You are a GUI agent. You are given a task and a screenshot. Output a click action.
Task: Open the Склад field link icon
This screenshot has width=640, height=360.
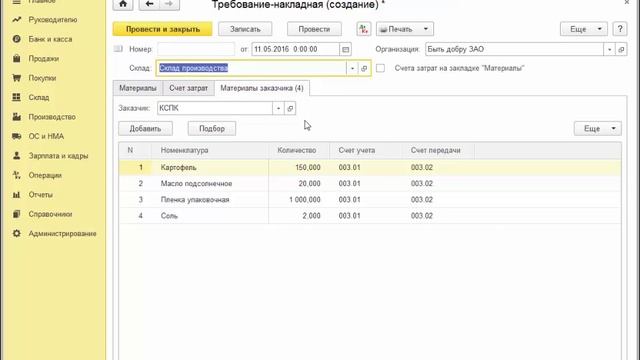(x=364, y=68)
